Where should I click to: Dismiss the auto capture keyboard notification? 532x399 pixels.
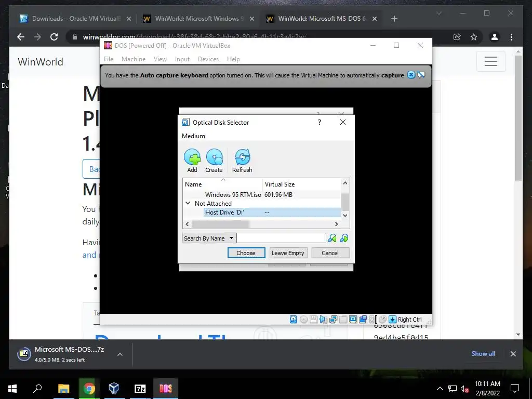(x=411, y=75)
